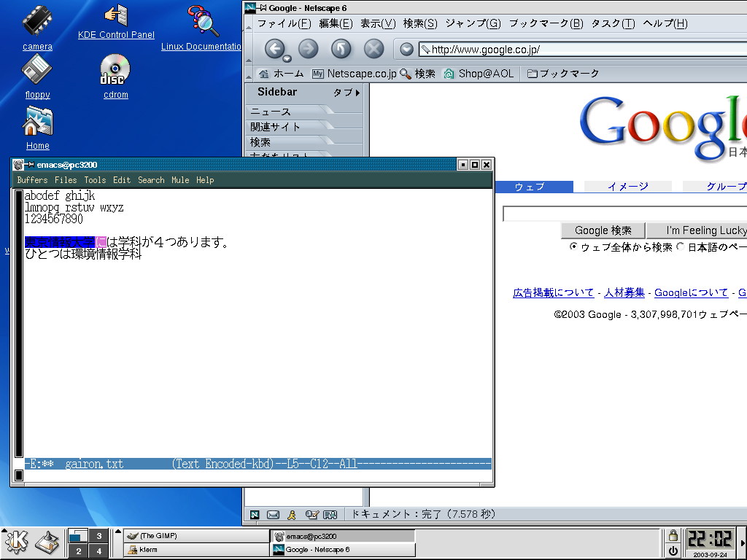Click the Instant Messenger running-man icon
This screenshot has width=747, height=560.
click(292, 514)
